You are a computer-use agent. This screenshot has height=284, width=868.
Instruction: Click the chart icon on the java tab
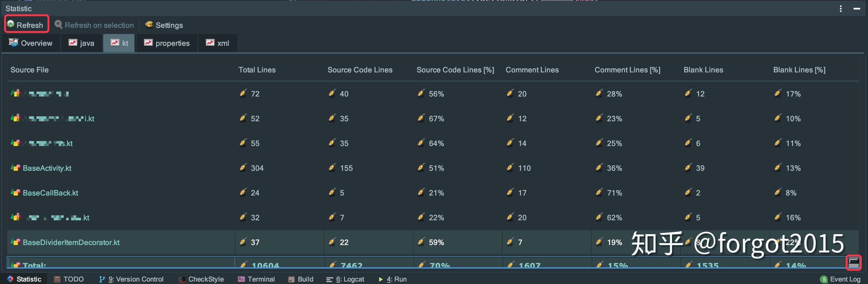tap(73, 42)
